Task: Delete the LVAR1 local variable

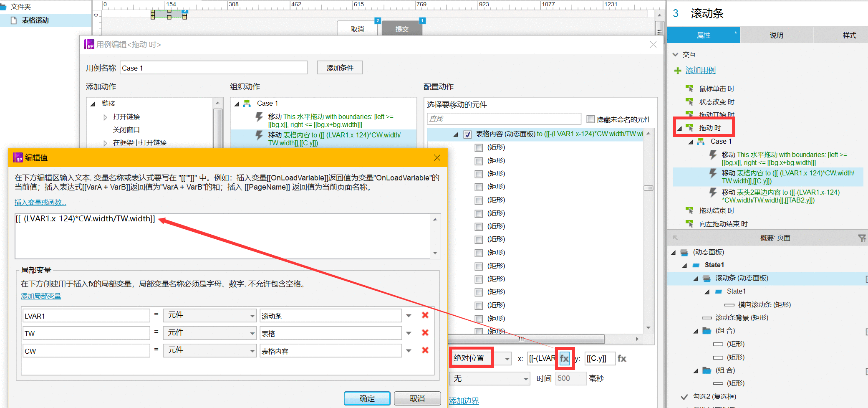Action: 425,315
